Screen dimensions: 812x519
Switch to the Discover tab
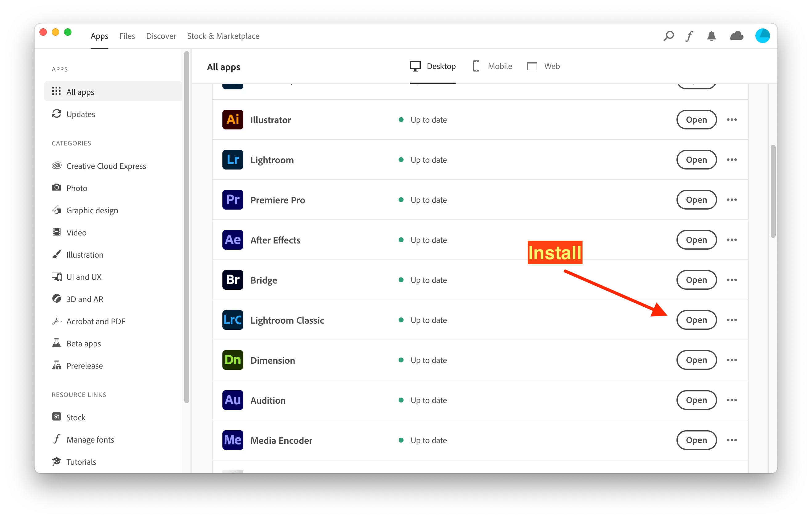161,36
